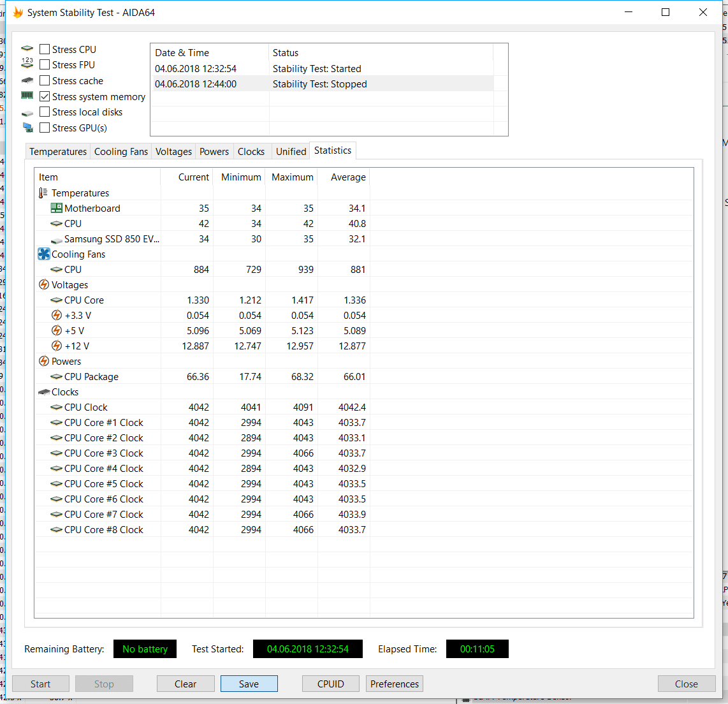Click the lightning icon next to +12 V
Screen dimensions: 728x704
pyautogui.click(x=57, y=346)
